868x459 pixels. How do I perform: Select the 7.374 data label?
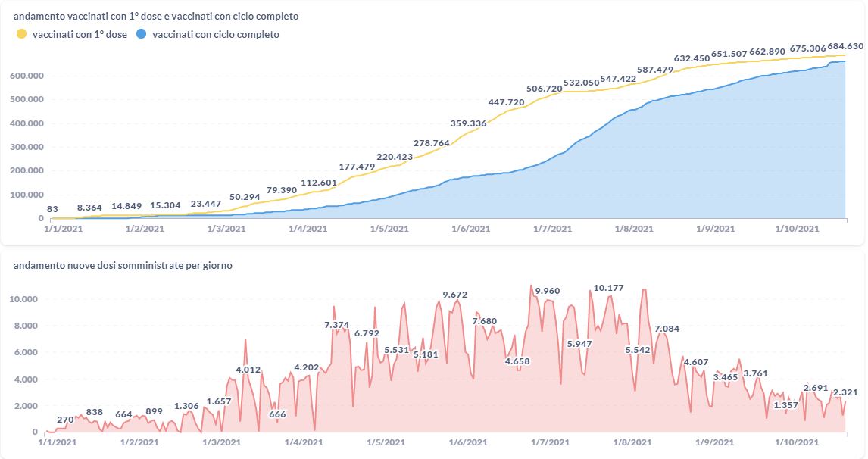[337, 325]
